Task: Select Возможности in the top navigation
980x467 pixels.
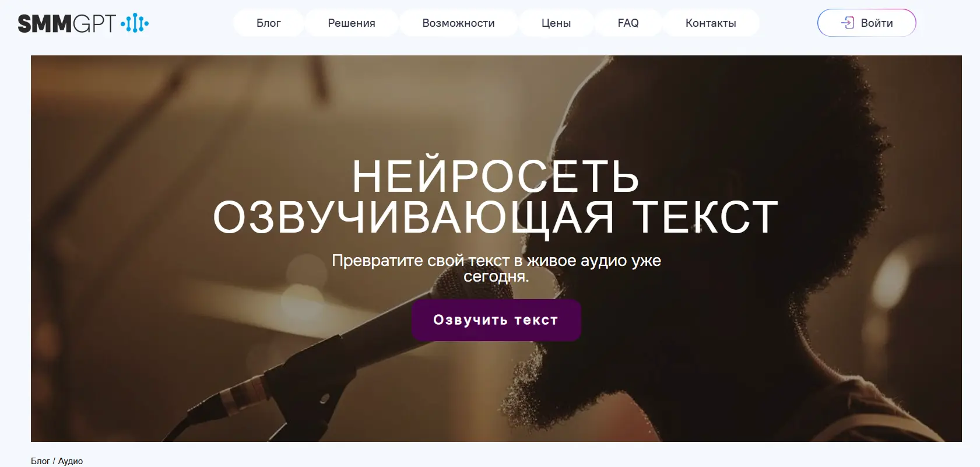Action: [458, 23]
